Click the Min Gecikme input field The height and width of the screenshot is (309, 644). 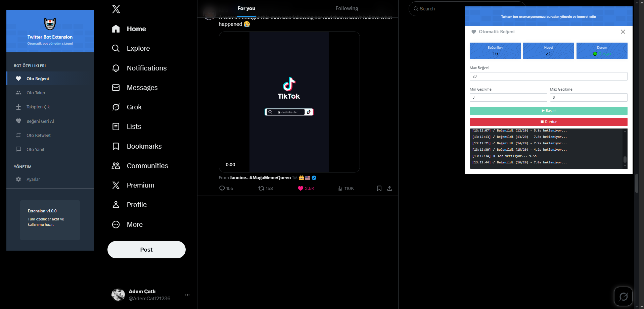tap(508, 97)
